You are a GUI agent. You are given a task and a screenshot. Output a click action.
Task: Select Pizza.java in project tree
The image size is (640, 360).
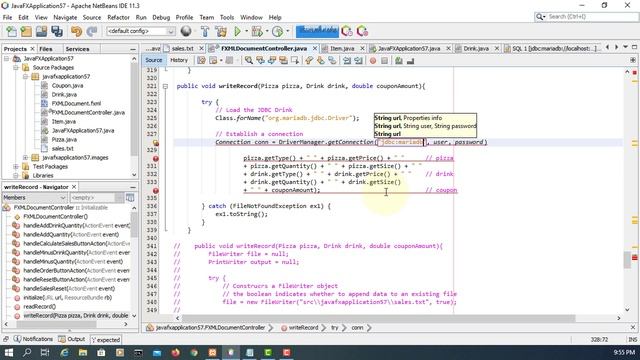[64, 140]
